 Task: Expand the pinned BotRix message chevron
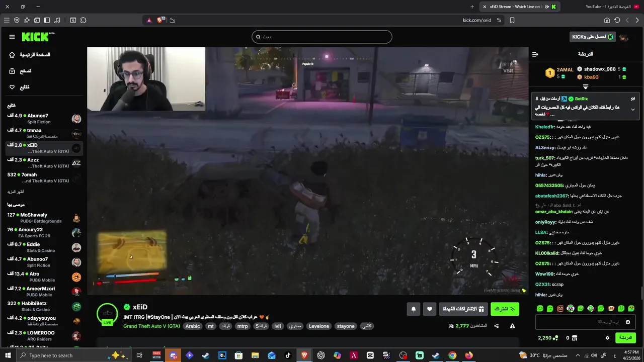(x=633, y=110)
